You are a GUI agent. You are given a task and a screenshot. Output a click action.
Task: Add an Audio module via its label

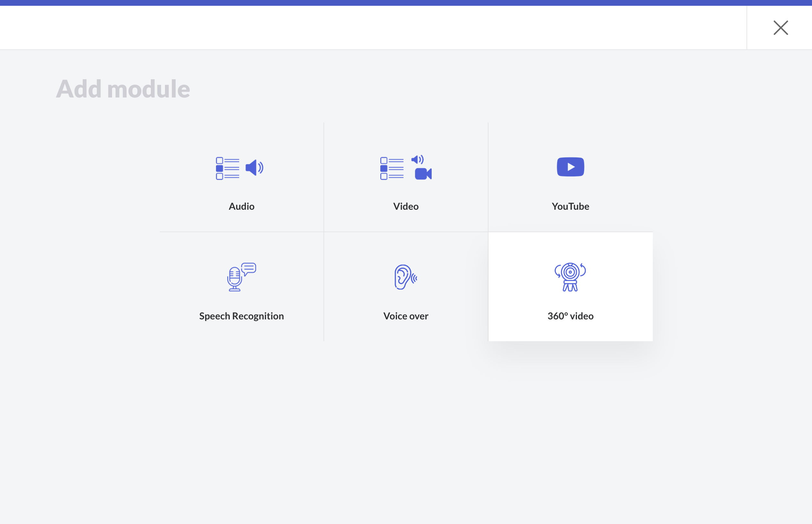coord(241,206)
